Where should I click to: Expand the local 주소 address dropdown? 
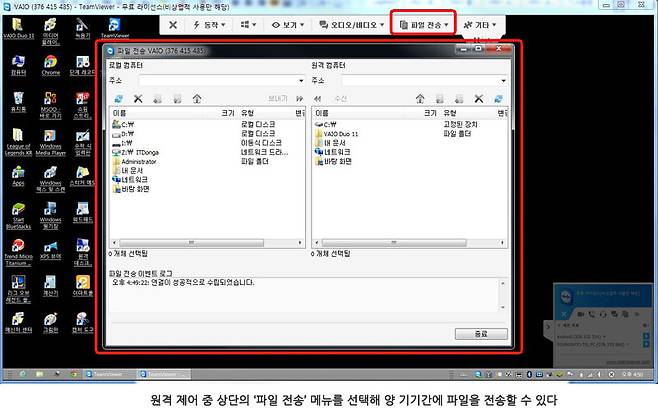pyautogui.click(x=301, y=81)
